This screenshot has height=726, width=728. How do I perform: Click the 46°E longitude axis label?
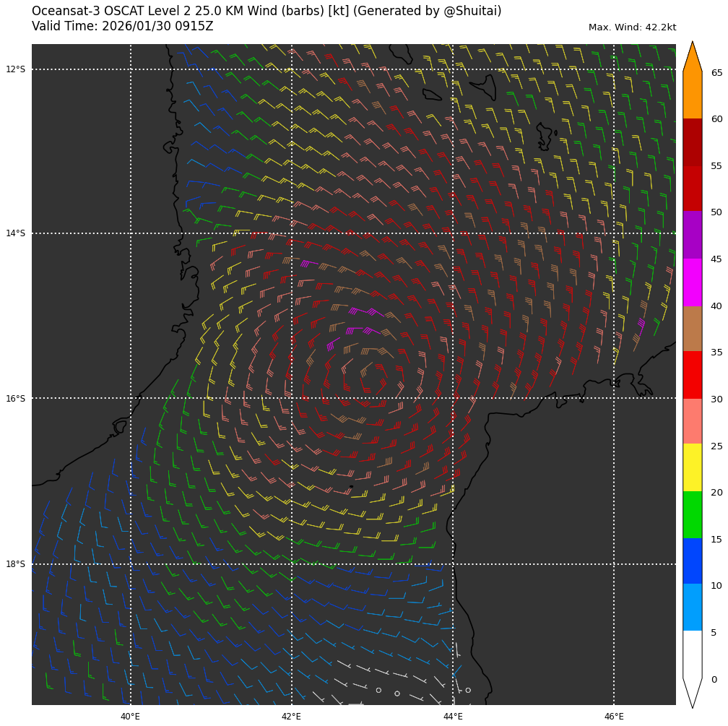pyautogui.click(x=614, y=717)
